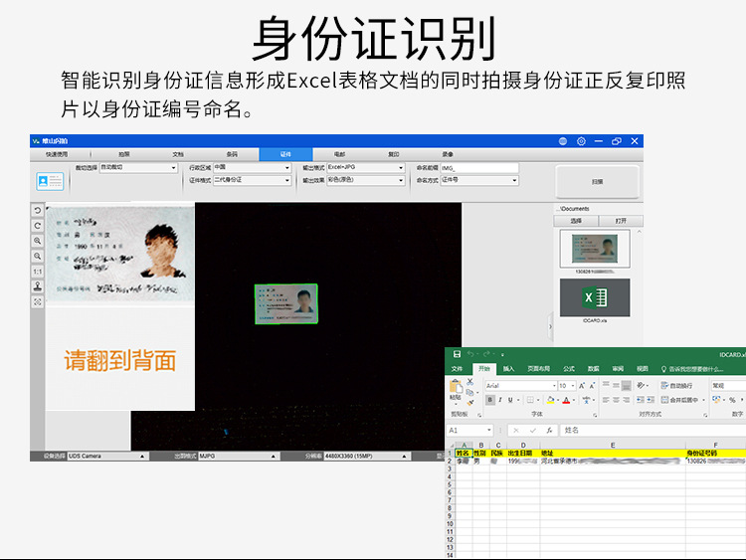Screen dimensions: 746x560
Task: Click the naming prefix field IMG_
Action: [x=479, y=168]
